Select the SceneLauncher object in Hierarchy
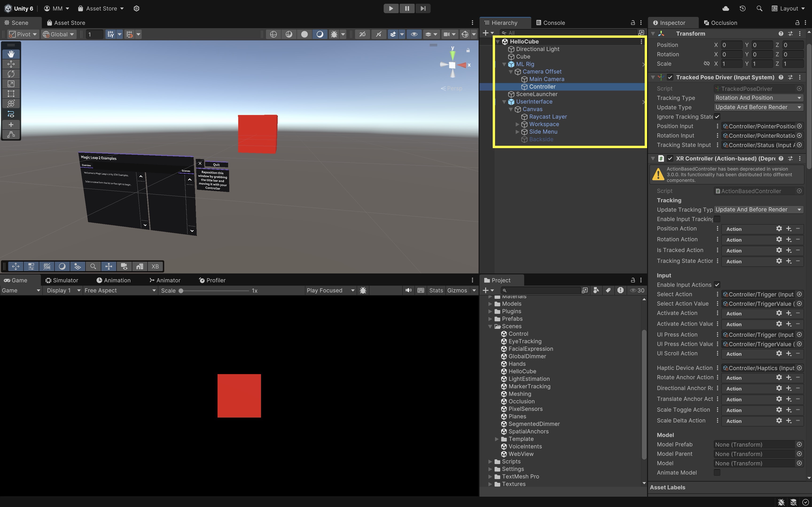The image size is (812, 507). click(537, 94)
